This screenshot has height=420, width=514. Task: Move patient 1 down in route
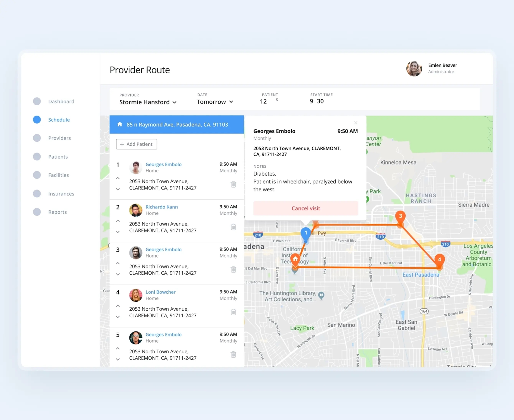tap(118, 189)
